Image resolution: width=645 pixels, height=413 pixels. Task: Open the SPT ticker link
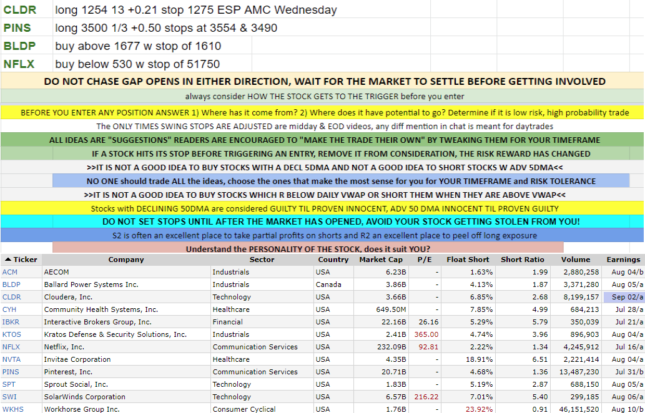(9, 384)
